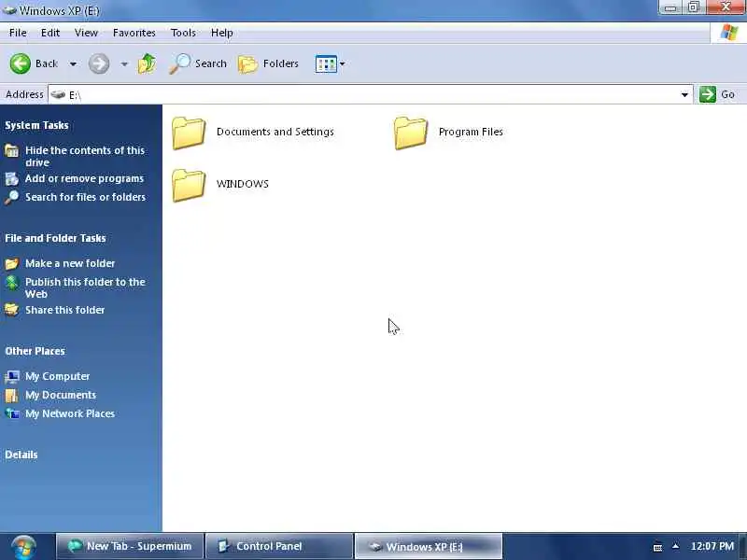Viewport: 747px width, 560px height.
Task: Click the Program Files folder name
Action: coord(471,132)
